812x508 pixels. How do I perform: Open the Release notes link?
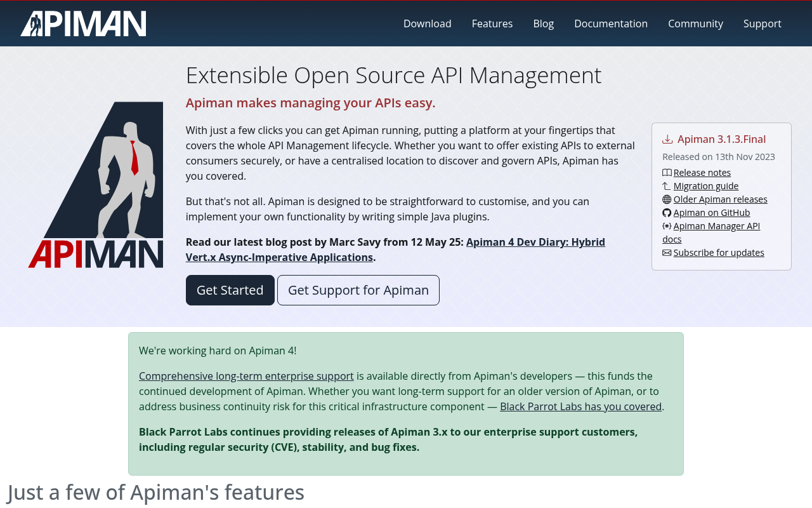[x=702, y=173]
